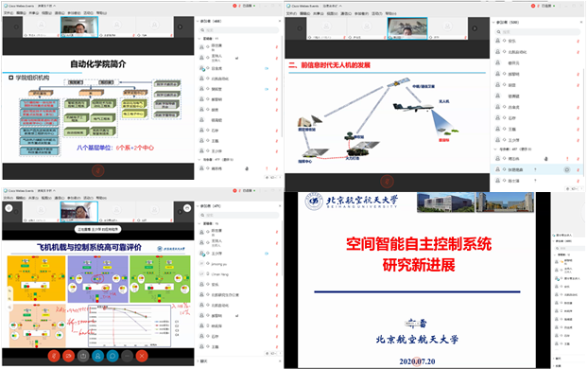Screen dimensions: 588x369
Task: Toggle the red video camera button
Action: point(69,356)
